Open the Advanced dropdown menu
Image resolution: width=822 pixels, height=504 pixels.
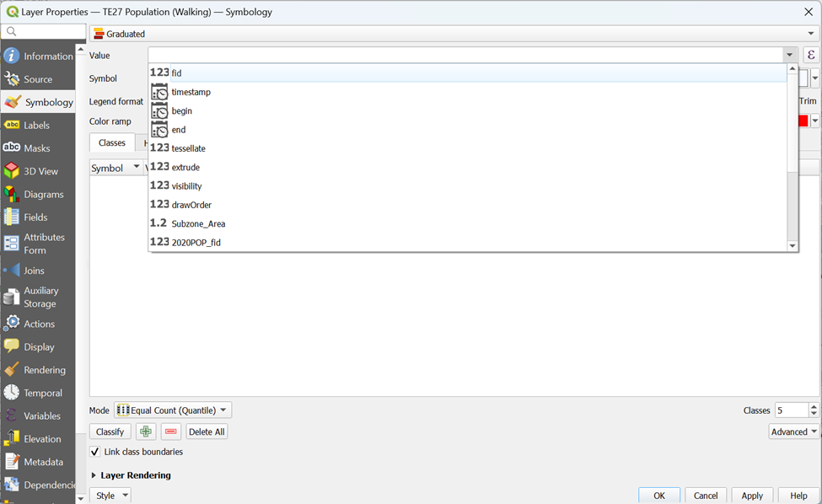click(x=794, y=432)
